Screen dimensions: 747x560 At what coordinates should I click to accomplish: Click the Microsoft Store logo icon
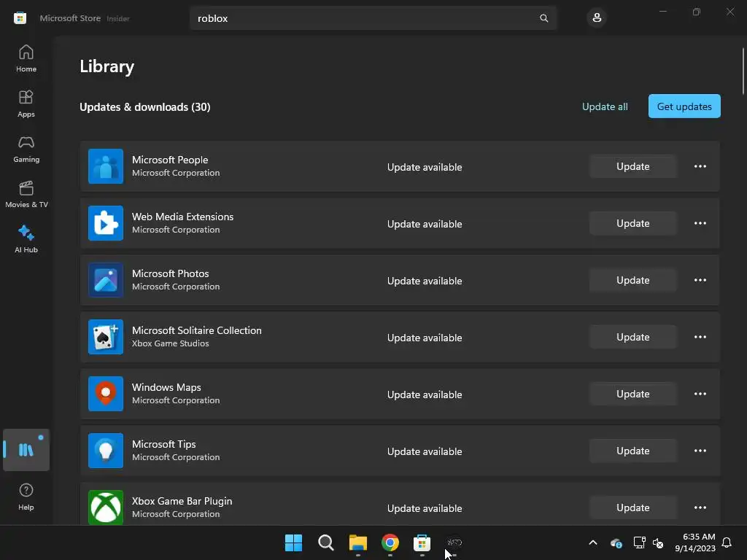coord(20,18)
